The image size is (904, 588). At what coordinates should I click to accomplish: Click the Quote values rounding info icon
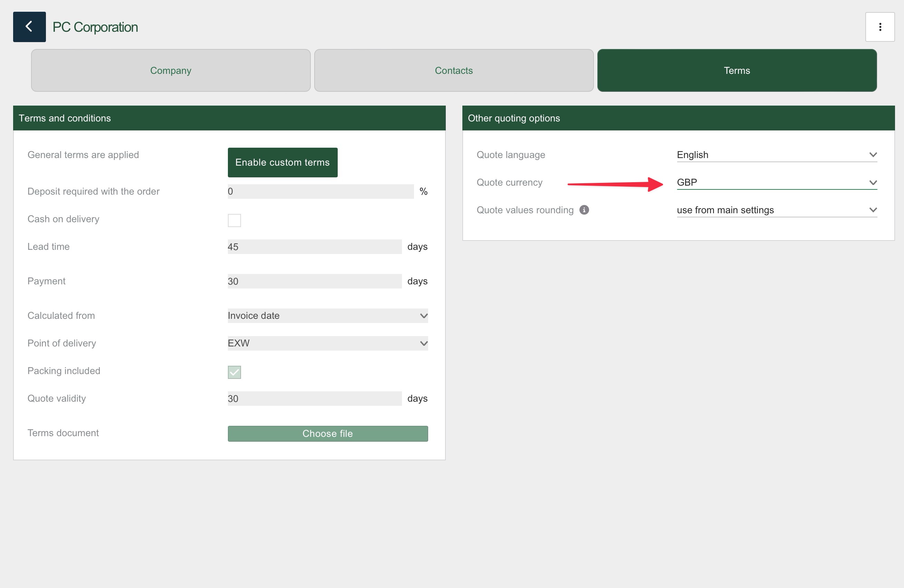click(584, 210)
